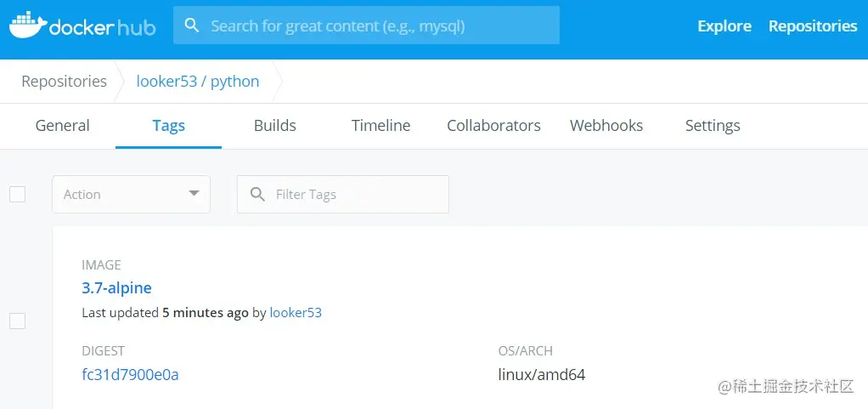Click the Docker Hub whale logo
The height and width of the screenshot is (409, 868).
point(28,26)
